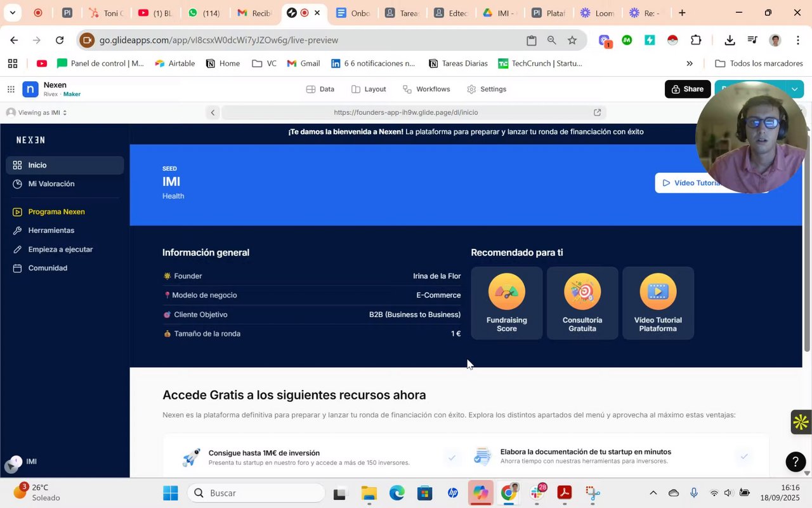Switch to the Loom browser tab

[597, 13]
